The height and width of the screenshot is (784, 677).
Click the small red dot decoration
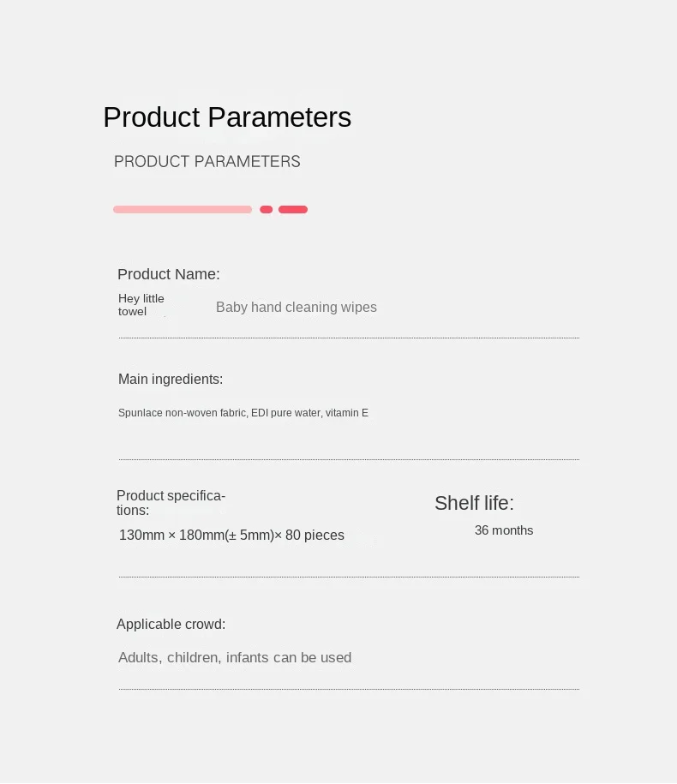[x=266, y=210]
